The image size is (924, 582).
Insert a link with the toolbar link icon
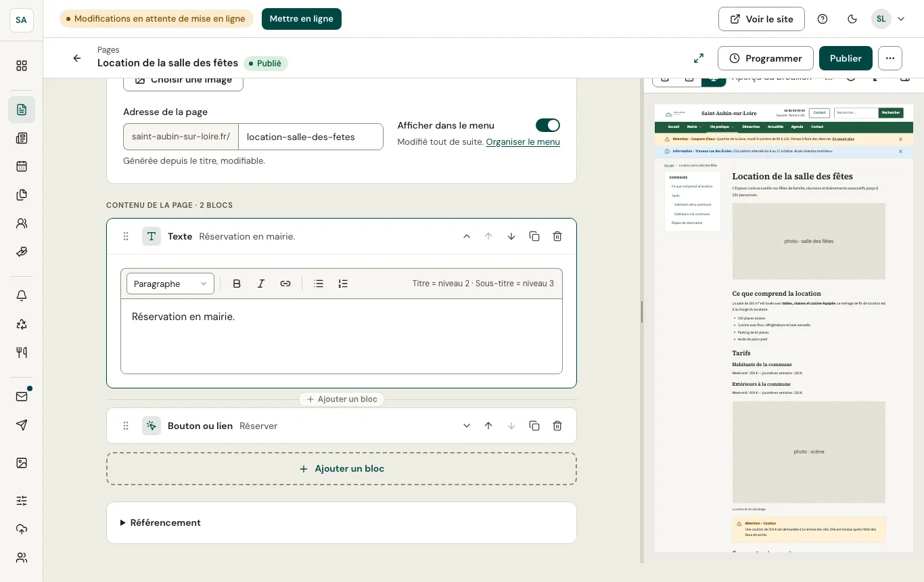pyautogui.click(x=285, y=284)
